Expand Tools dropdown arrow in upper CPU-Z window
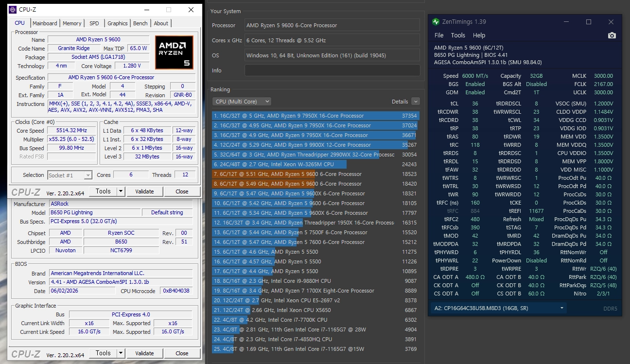630x364 pixels. coord(121,191)
